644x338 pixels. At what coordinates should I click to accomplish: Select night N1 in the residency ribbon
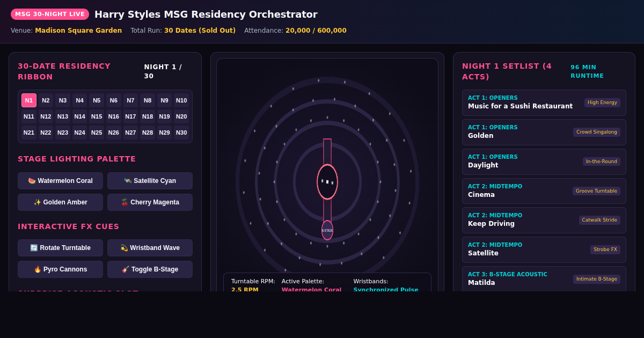pos(29,100)
